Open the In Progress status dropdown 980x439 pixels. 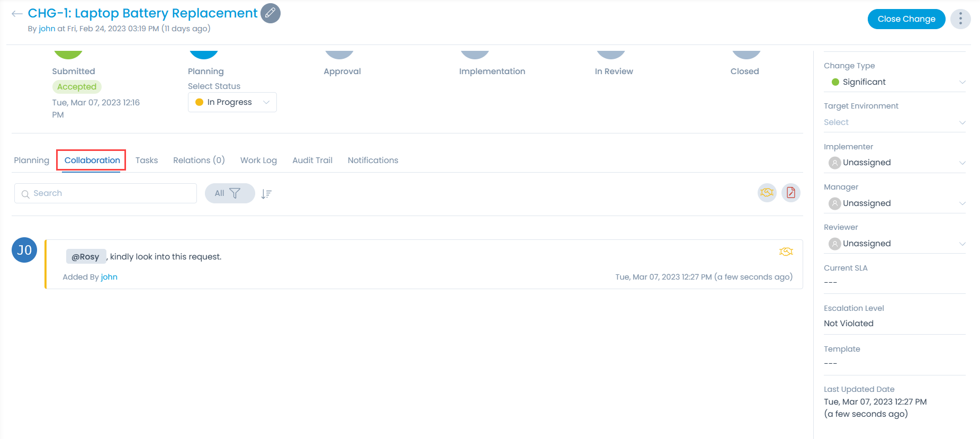pos(232,102)
